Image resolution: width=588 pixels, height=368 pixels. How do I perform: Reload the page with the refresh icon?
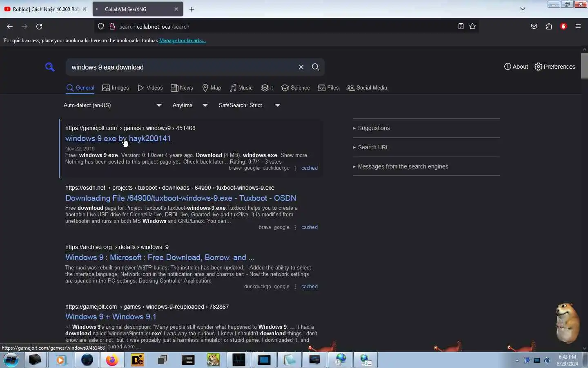(39, 27)
